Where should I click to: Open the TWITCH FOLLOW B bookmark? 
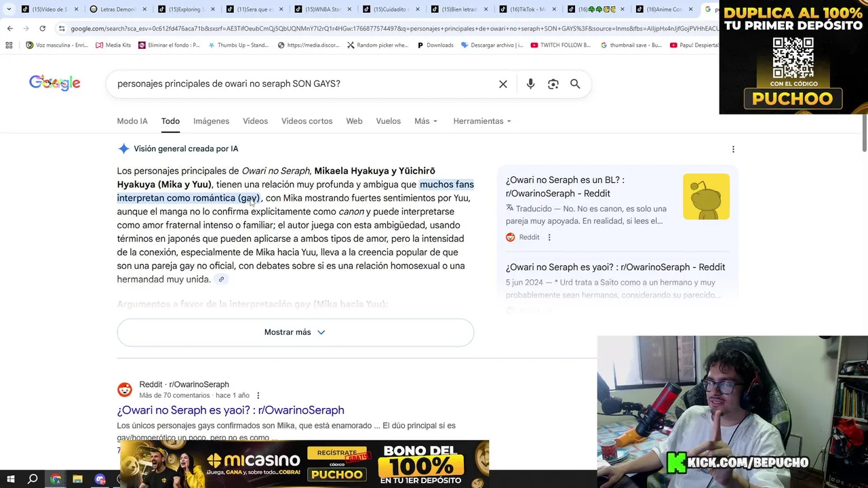[561, 45]
